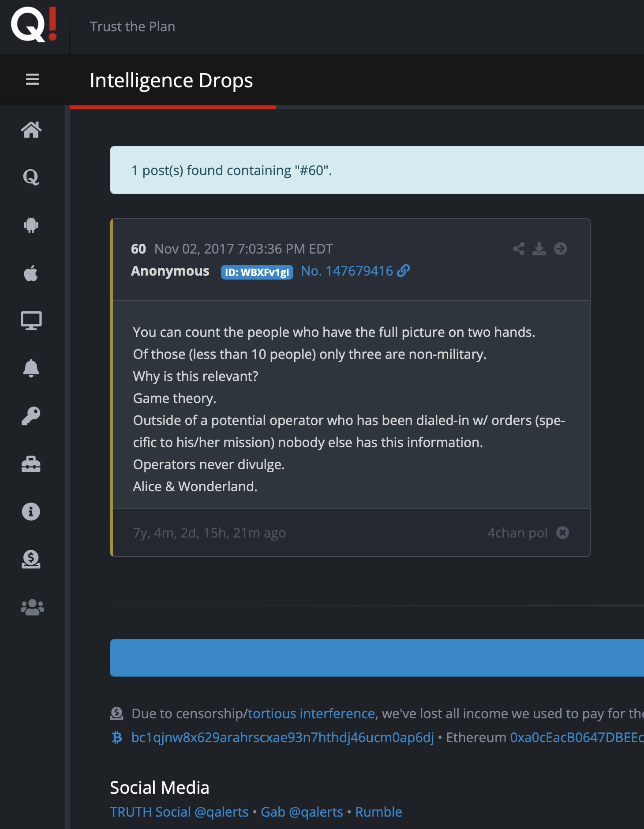Open Gab @qalerts link
Image resolution: width=644 pixels, height=829 pixels.
coord(302,812)
